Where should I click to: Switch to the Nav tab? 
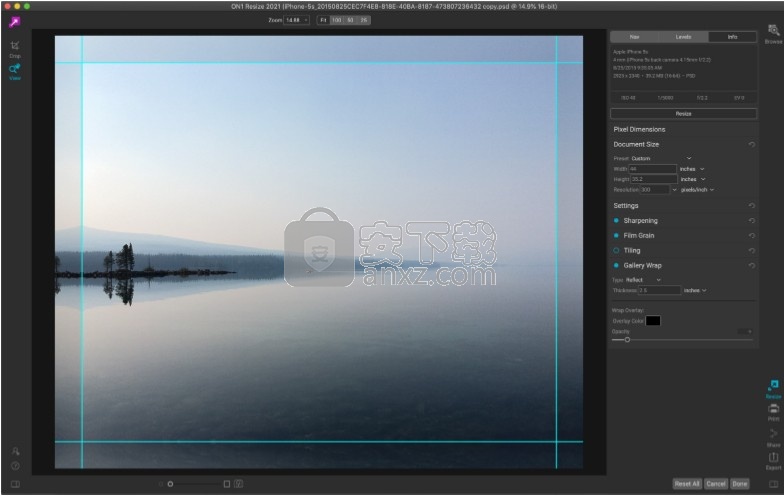click(634, 37)
